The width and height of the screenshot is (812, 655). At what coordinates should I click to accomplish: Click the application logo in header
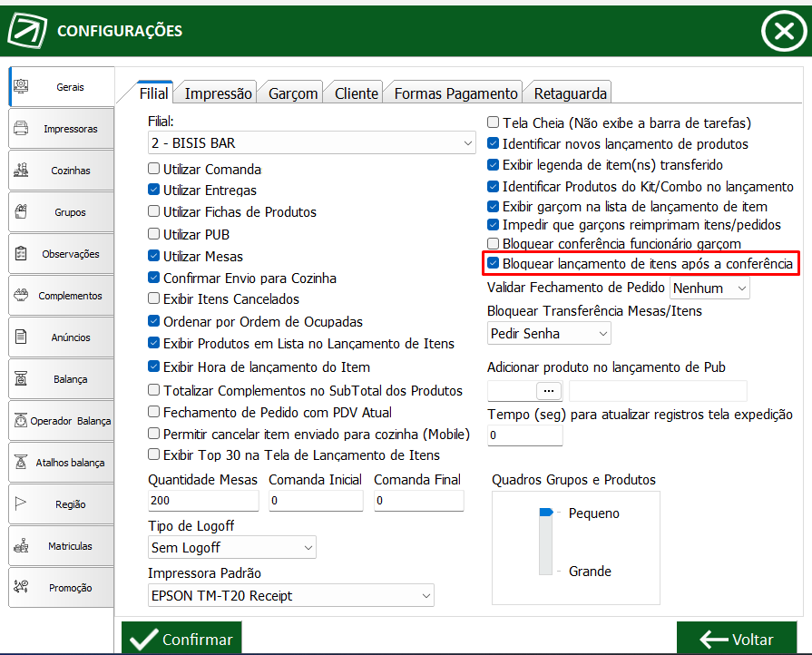pyautogui.click(x=27, y=31)
